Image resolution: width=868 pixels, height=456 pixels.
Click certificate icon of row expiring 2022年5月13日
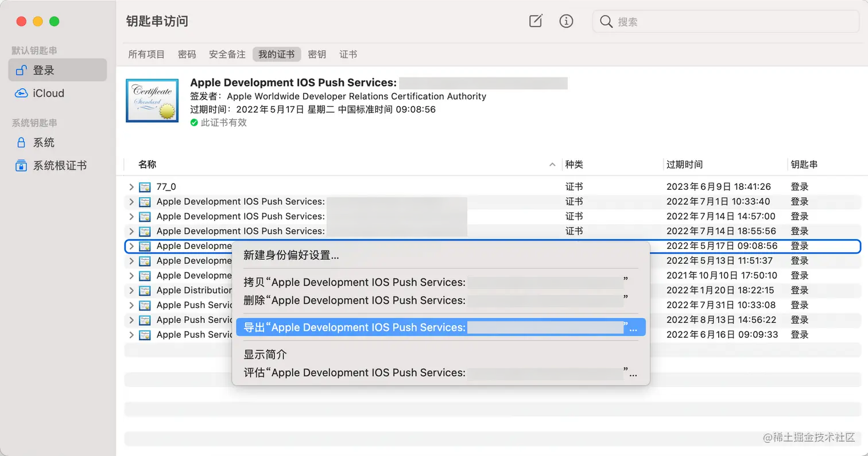coord(145,261)
